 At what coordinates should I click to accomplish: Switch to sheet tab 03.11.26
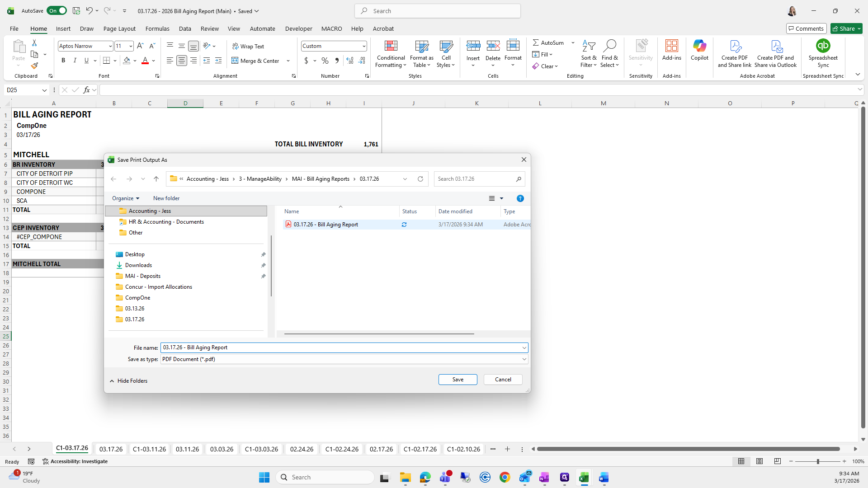[x=187, y=449]
